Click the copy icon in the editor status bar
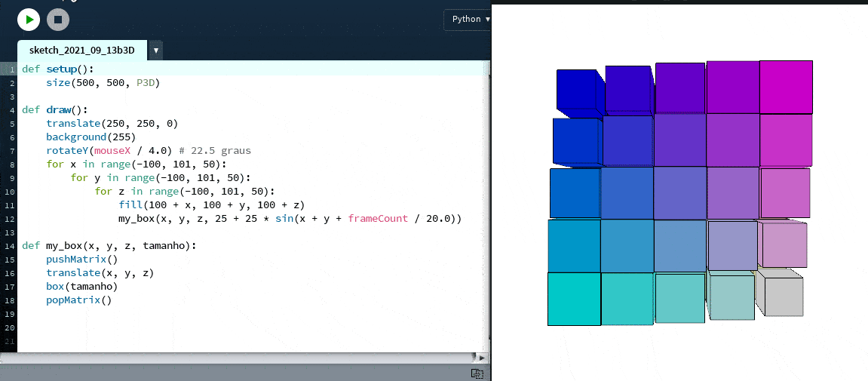Screen dimensions: 868x381 pyautogui.click(x=477, y=373)
